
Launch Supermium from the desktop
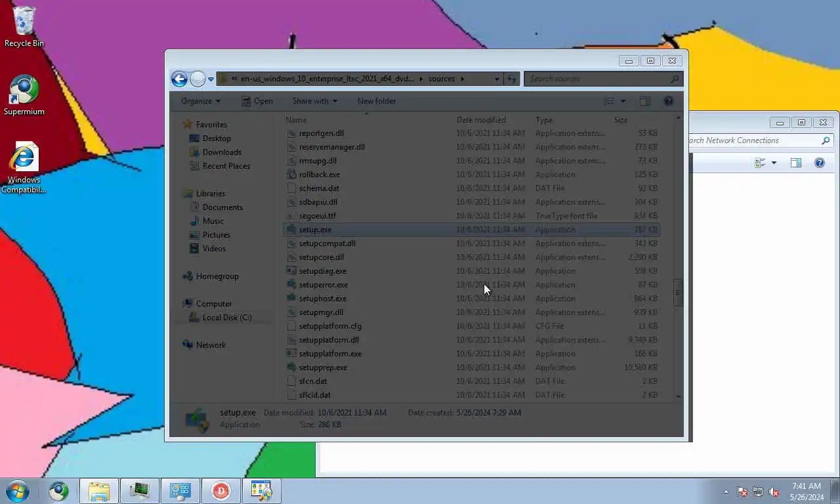point(24,95)
